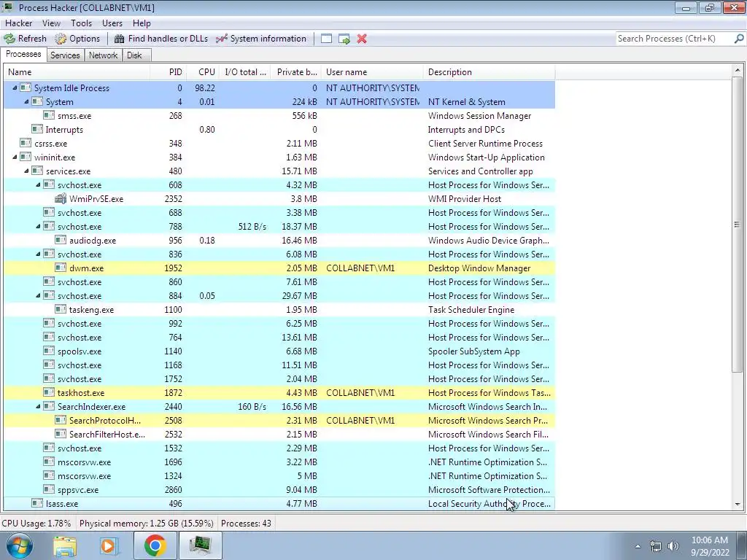Screen dimensions: 747x560
Task: Open Windows Start button
Action: (x=19, y=545)
